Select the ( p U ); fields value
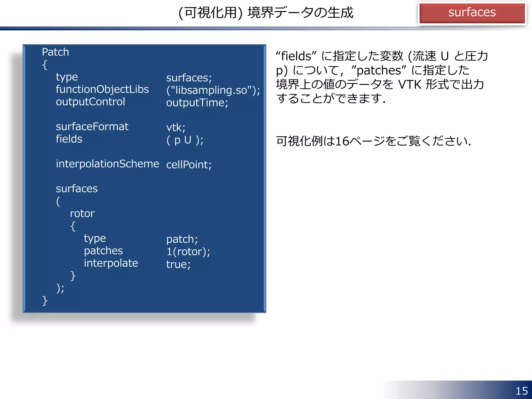Viewport: 532px width, 399px height. (x=185, y=140)
